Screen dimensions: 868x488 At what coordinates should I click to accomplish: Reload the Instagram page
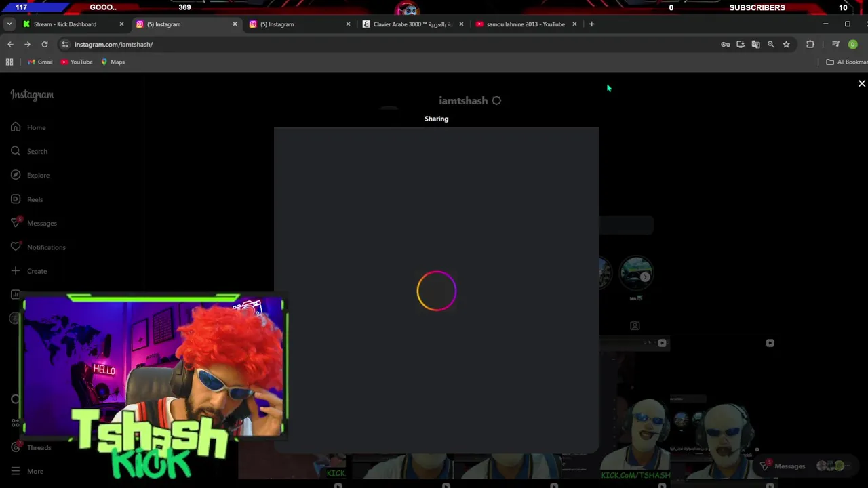45,44
